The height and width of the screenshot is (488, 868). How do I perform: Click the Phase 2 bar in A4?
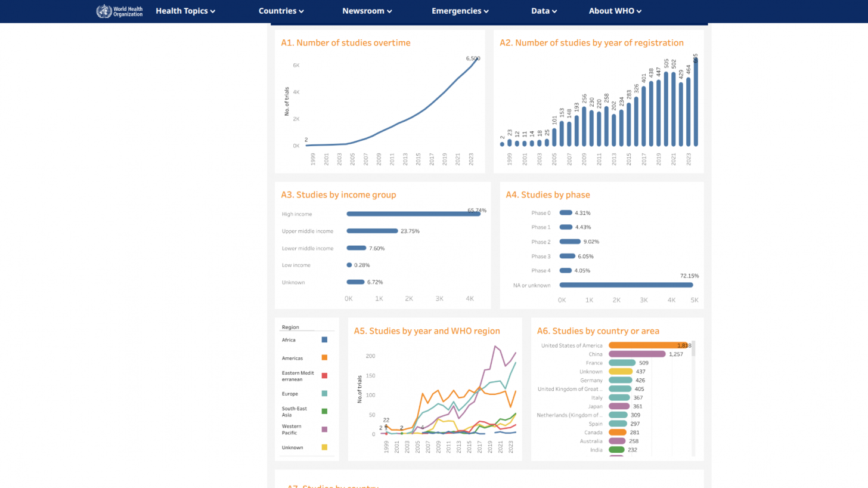(x=570, y=242)
